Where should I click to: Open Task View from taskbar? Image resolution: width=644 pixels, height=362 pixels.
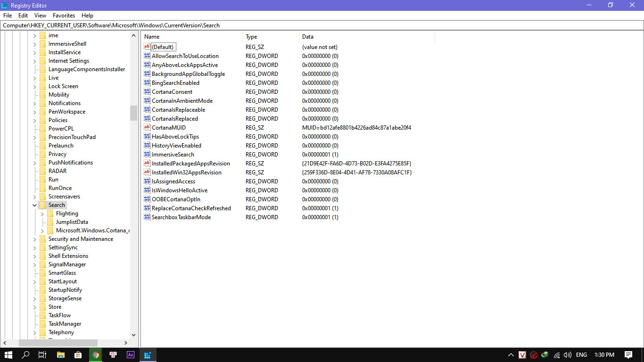pos(42,355)
